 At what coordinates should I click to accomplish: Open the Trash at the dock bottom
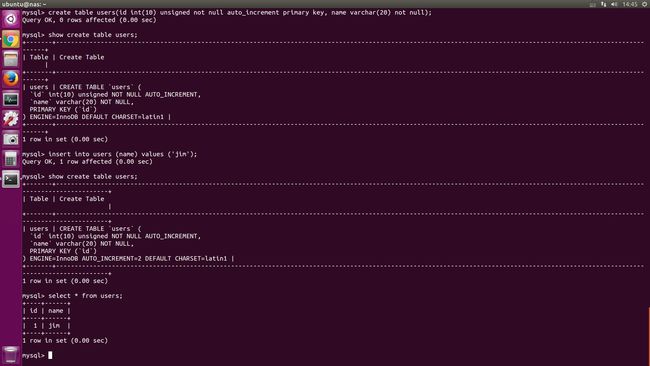click(11, 355)
